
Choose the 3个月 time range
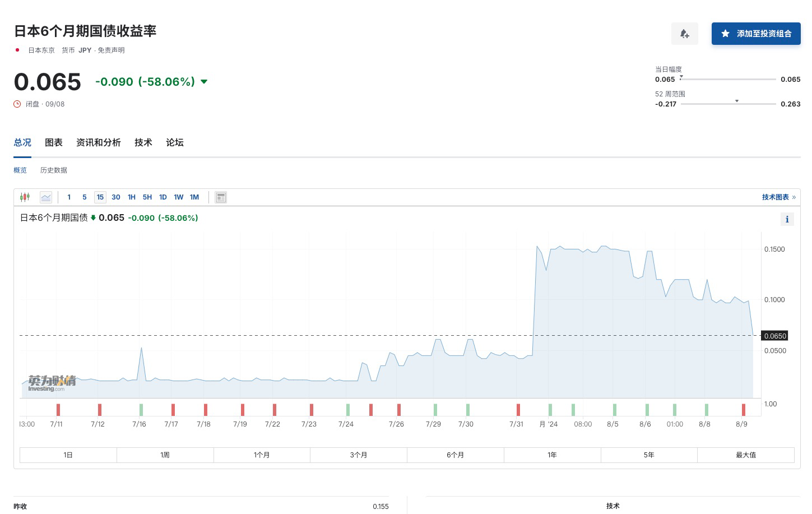[359, 455]
